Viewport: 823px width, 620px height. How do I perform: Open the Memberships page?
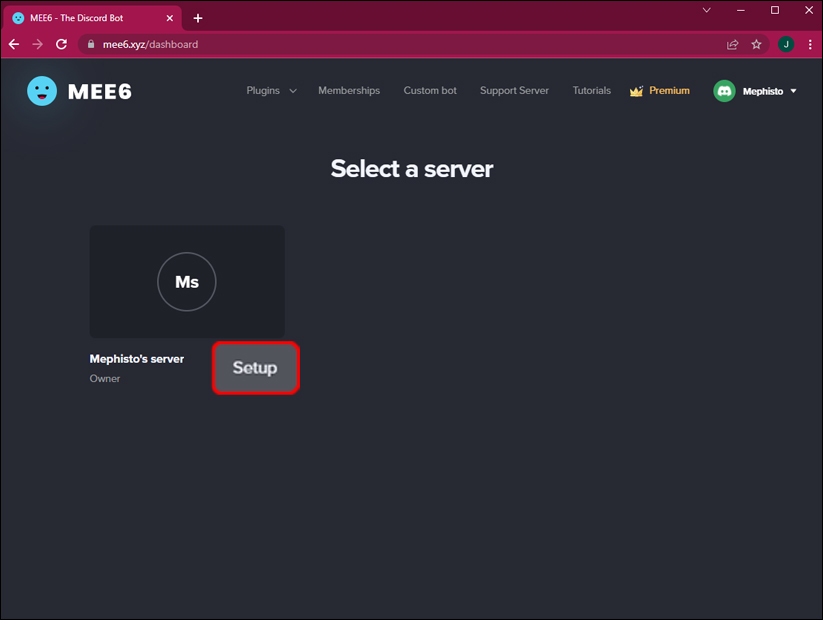click(x=349, y=90)
